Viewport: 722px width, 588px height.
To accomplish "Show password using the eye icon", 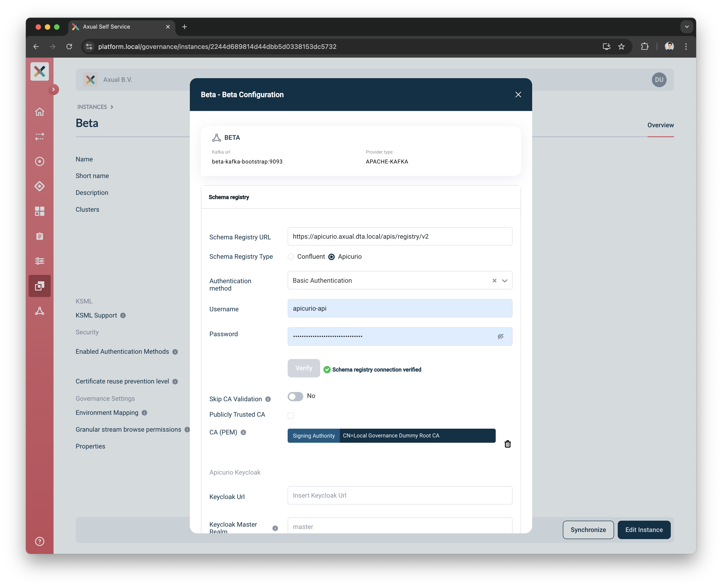I will [500, 336].
